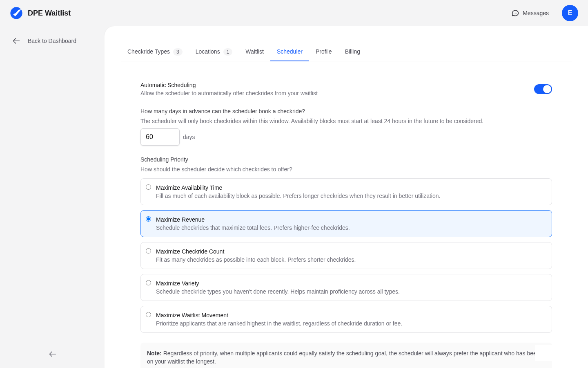The width and height of the screenshot is (588, 368).
Task: Click the days input showing 60
Action: tap(160, 137)
